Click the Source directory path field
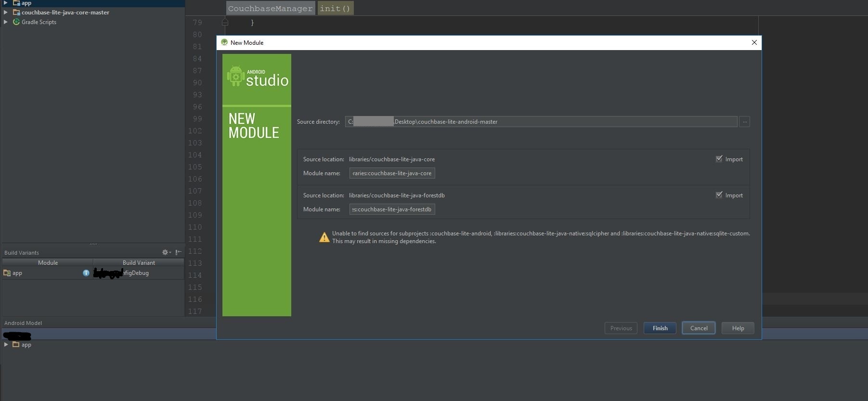This screenshot has height=401, width=868. [541, 122]
